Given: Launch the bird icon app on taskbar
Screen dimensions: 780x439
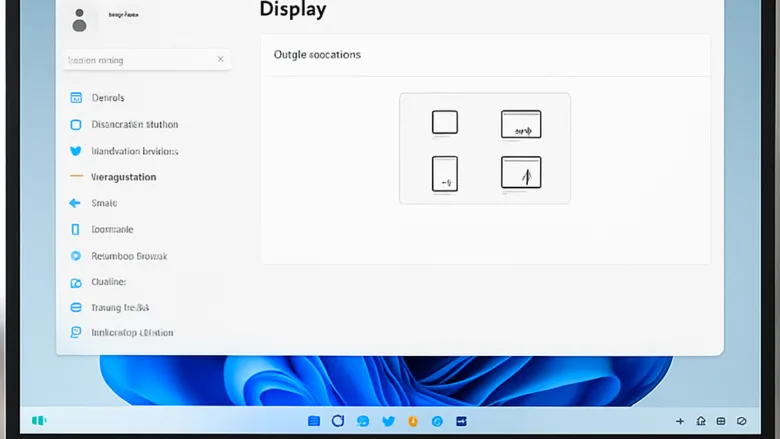Looking at the screenshot, I should tap(388, 422).
